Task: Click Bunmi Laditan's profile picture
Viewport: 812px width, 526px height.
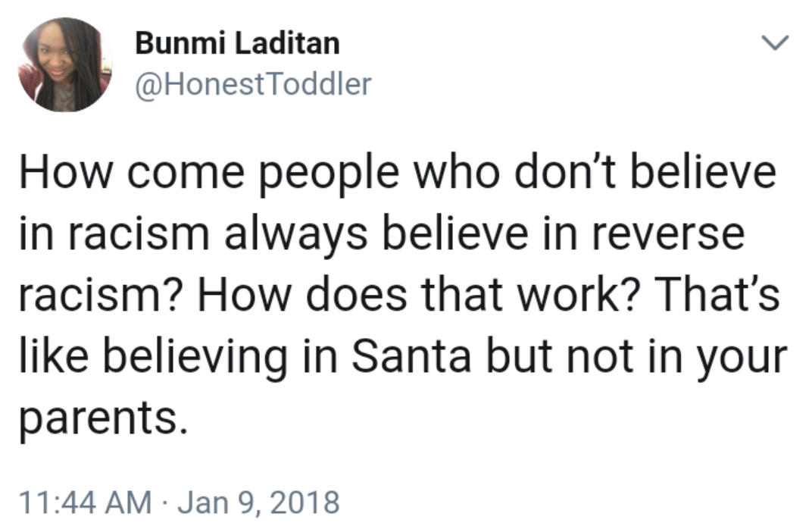Action: click(65, 64)
